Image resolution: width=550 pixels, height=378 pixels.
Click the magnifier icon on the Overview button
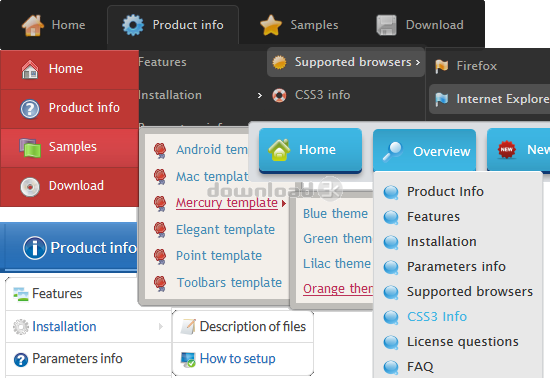(x=392, y=151)
